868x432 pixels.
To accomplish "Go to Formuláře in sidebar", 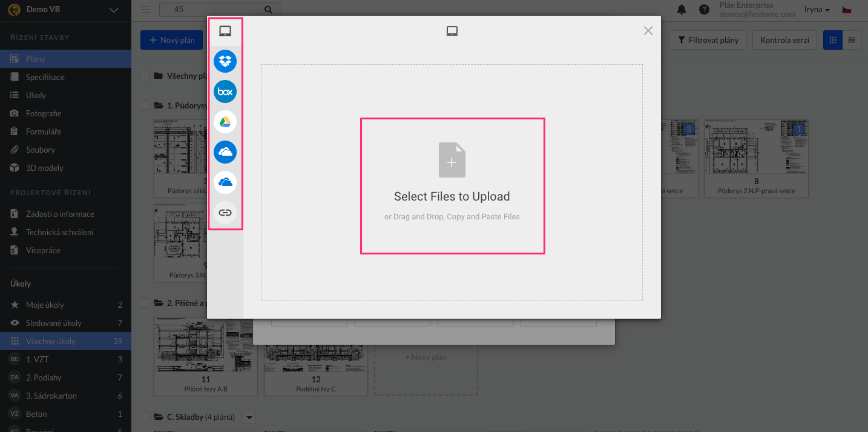I will point(44,131).
